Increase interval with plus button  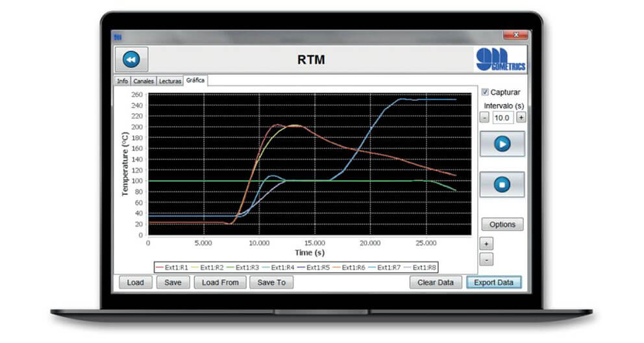pyautogui.click(x=521, y=118)
